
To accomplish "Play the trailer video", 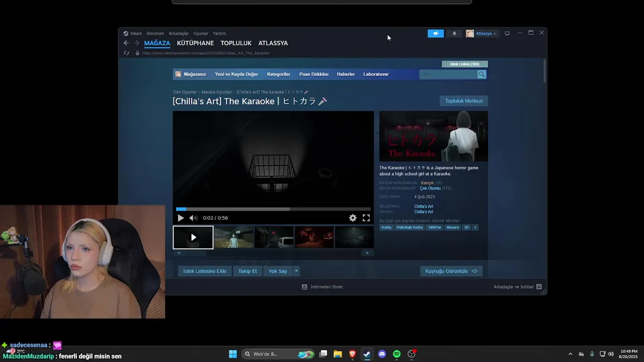I will tap(181, 218).
